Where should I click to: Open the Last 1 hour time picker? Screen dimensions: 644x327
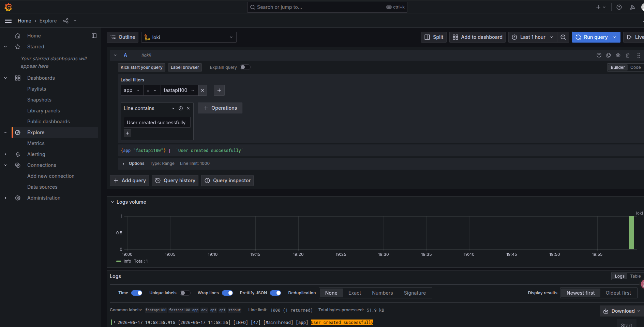(x=533, y=37)
